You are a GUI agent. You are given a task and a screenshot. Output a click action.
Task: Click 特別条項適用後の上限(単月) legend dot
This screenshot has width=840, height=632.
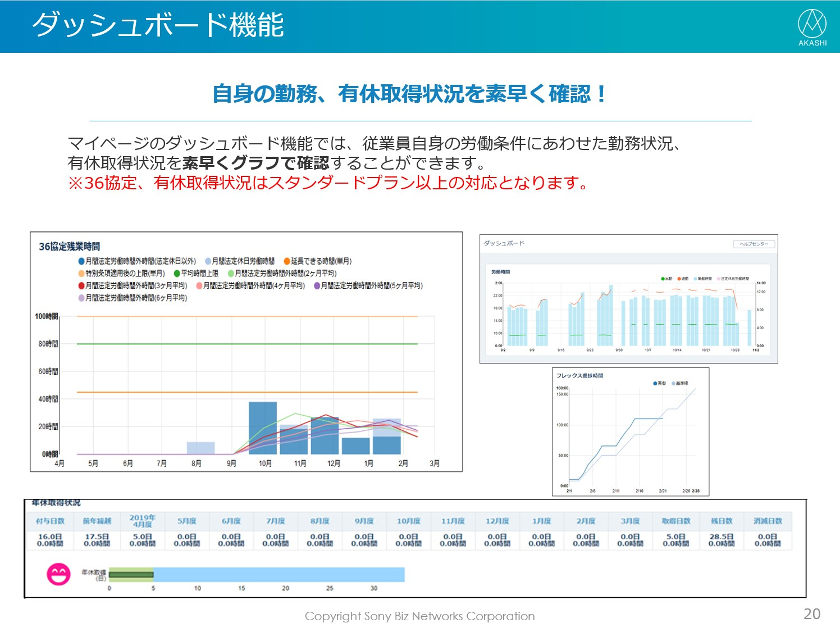point(81,274)
